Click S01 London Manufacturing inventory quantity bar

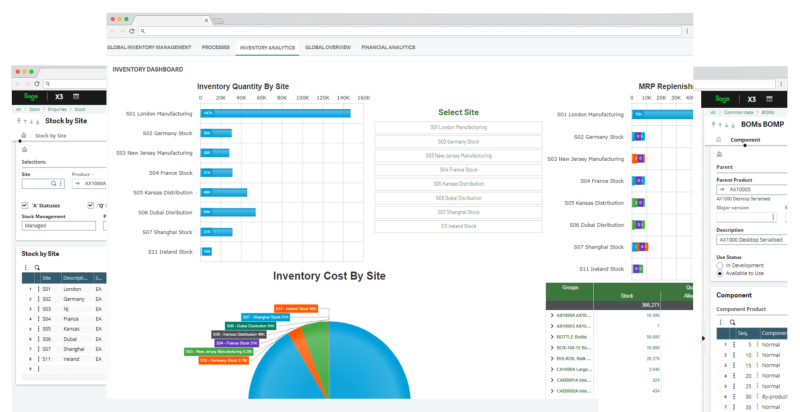point(276,113)
